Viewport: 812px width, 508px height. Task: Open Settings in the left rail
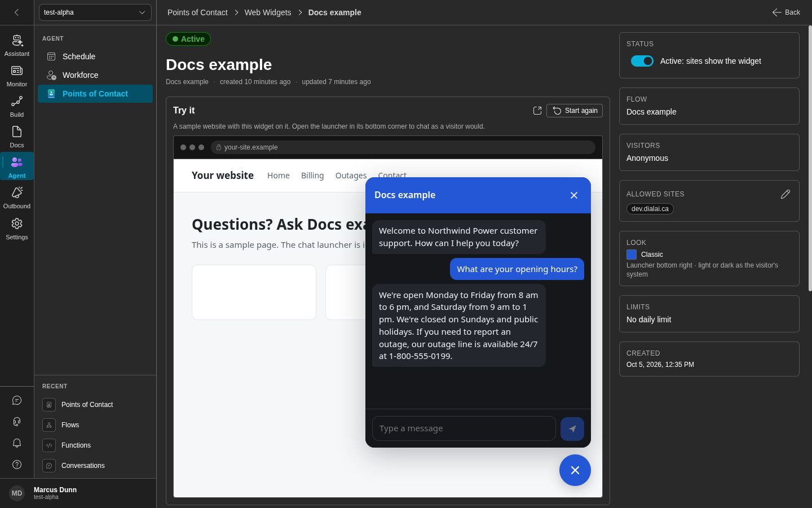pyautogui.click(x=17, y=229)
